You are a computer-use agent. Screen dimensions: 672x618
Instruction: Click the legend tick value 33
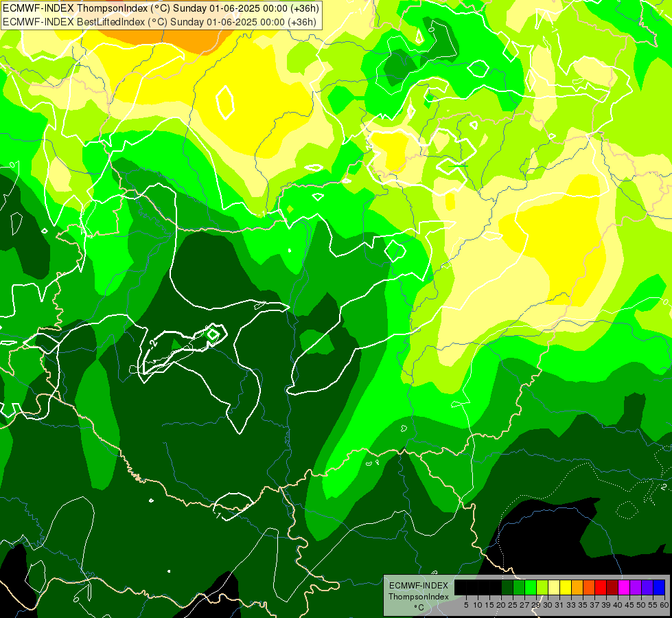pos(571,605)
